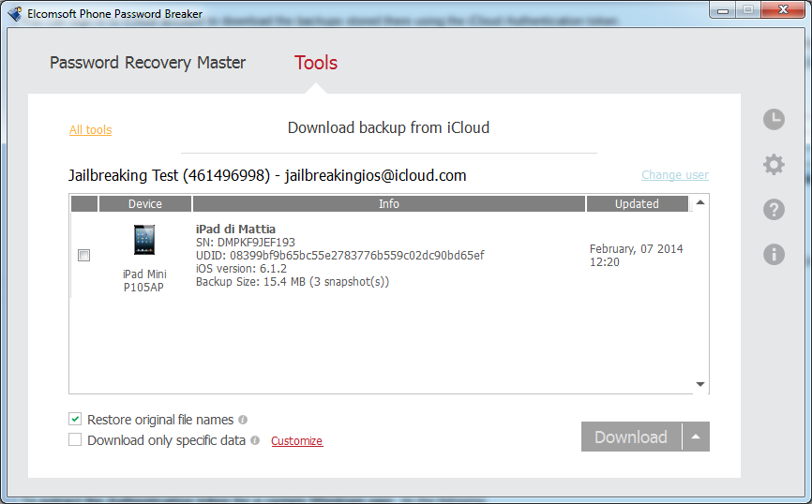Click the iPad di Mattia device name
This screenshot has width=812, height=504.
(235, 230)
